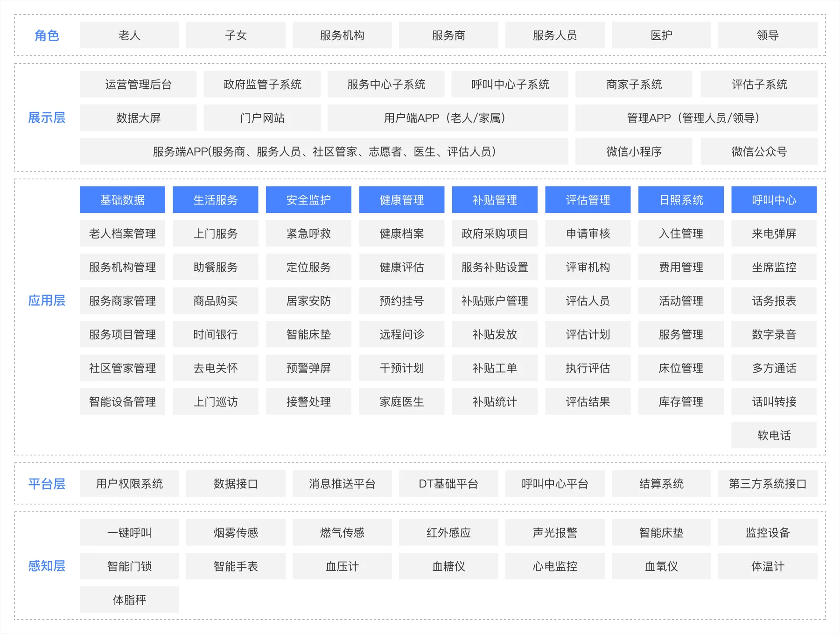Click the blue 补贴管理 header
Screen dimensions: 840x634
click(495, 200)
